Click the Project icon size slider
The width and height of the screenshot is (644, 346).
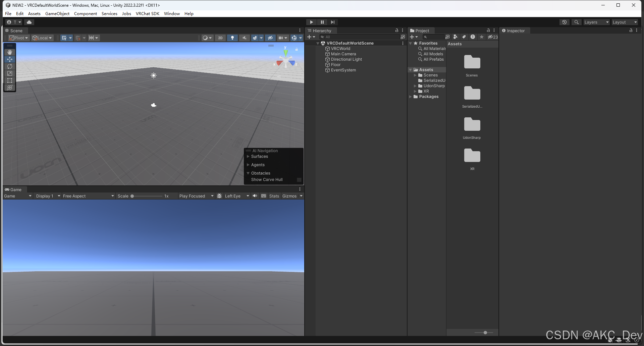484,333
